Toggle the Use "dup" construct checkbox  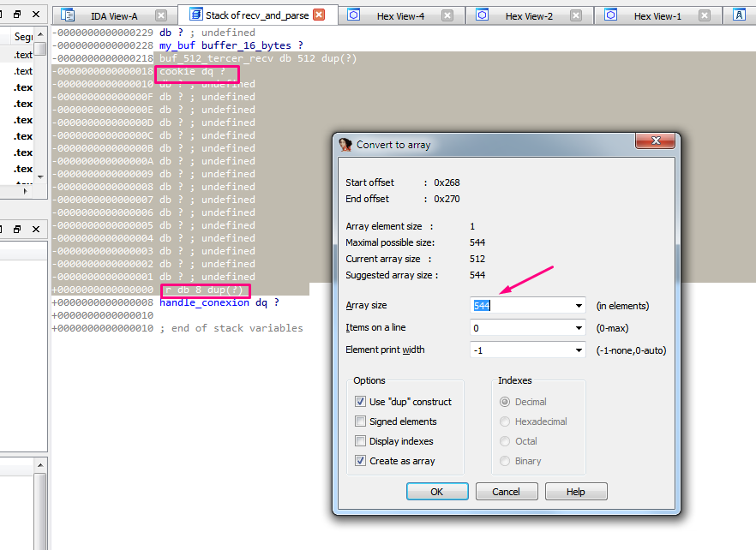click(x=360, y=402)
